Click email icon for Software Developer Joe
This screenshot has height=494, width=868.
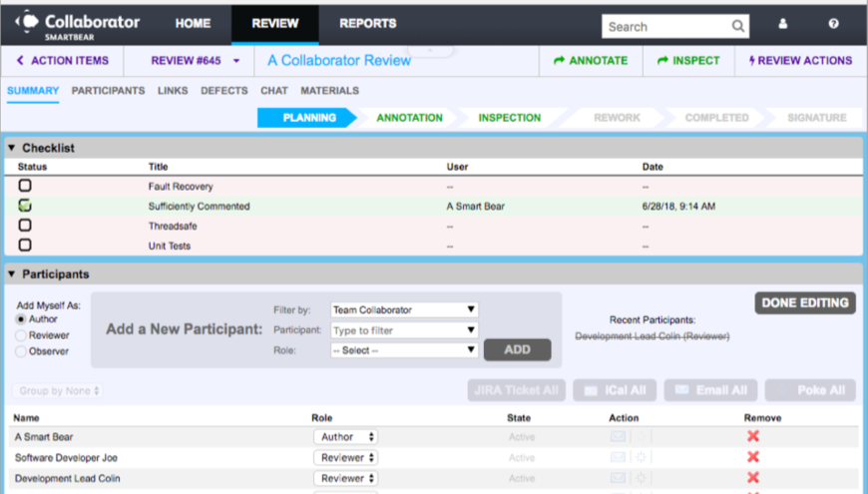[618, 458]
